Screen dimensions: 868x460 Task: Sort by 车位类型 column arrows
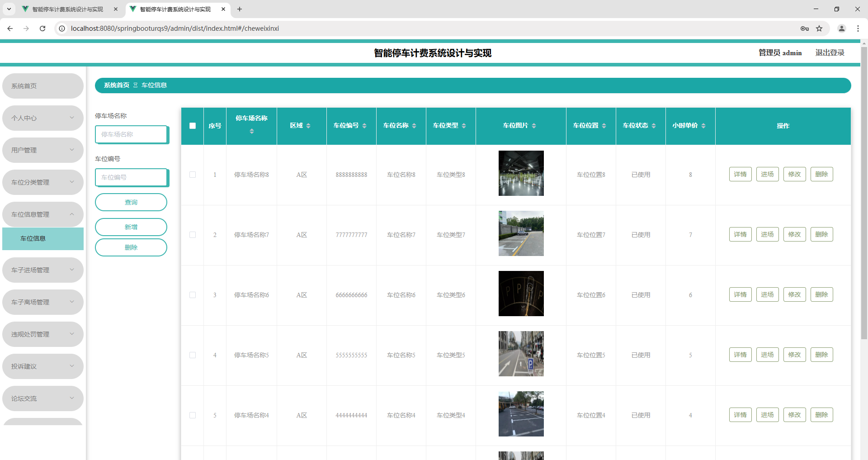point(464,126)
